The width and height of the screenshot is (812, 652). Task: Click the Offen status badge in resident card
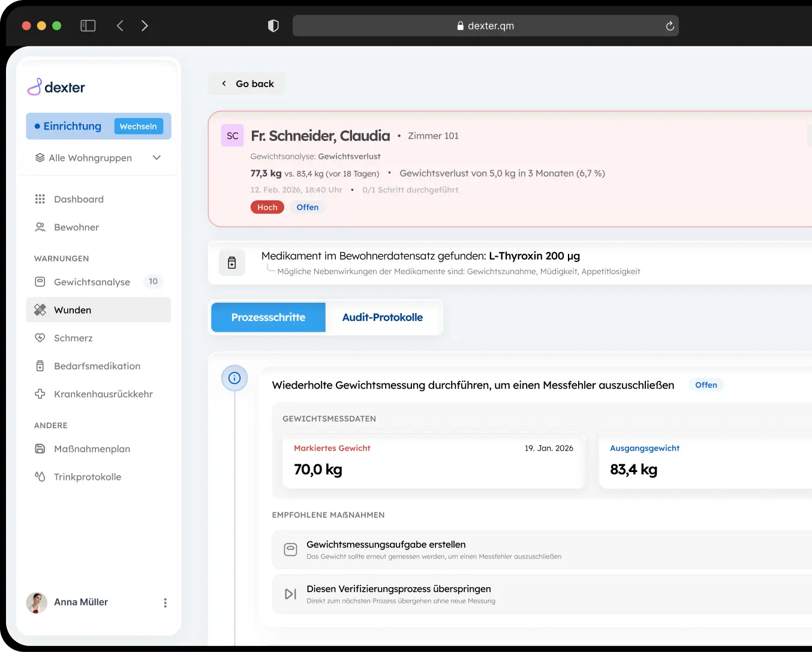(x=308, y=208)
